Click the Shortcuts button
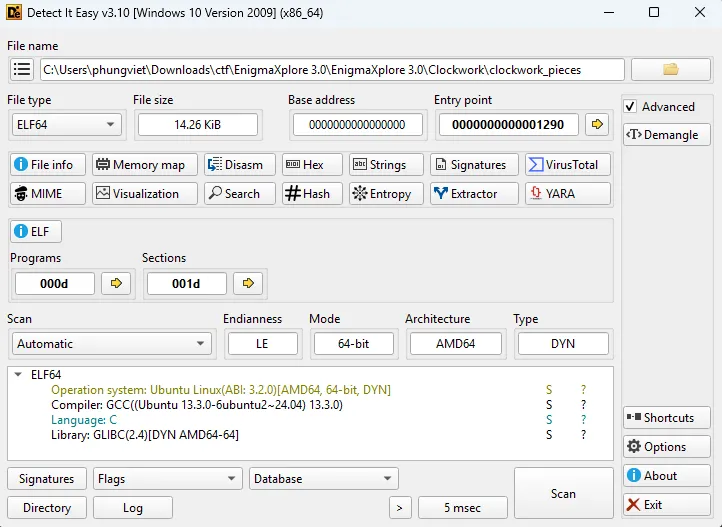Viewport: 722px width, 527px height. [666, 418]
